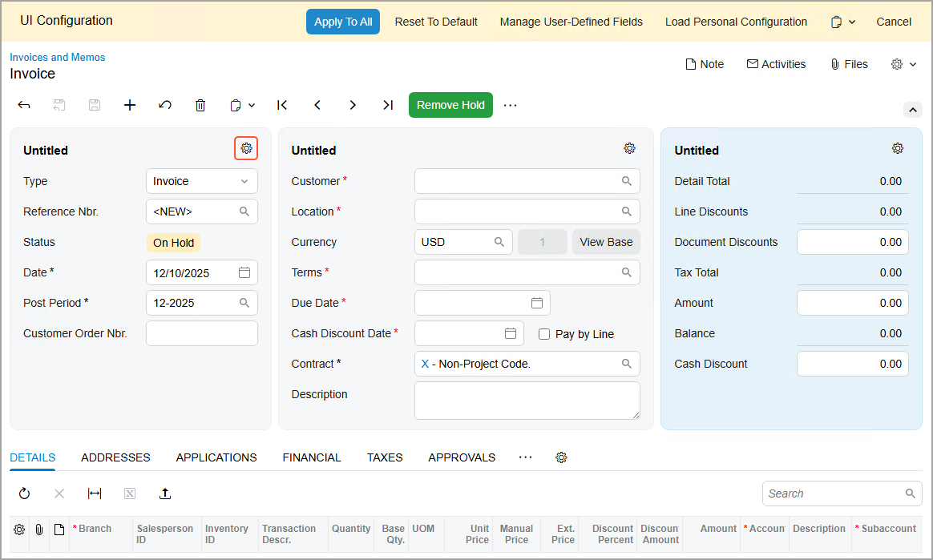Click the notes column header icon
This screenshot has height=560, width=933.
click(x=59, y=529)
